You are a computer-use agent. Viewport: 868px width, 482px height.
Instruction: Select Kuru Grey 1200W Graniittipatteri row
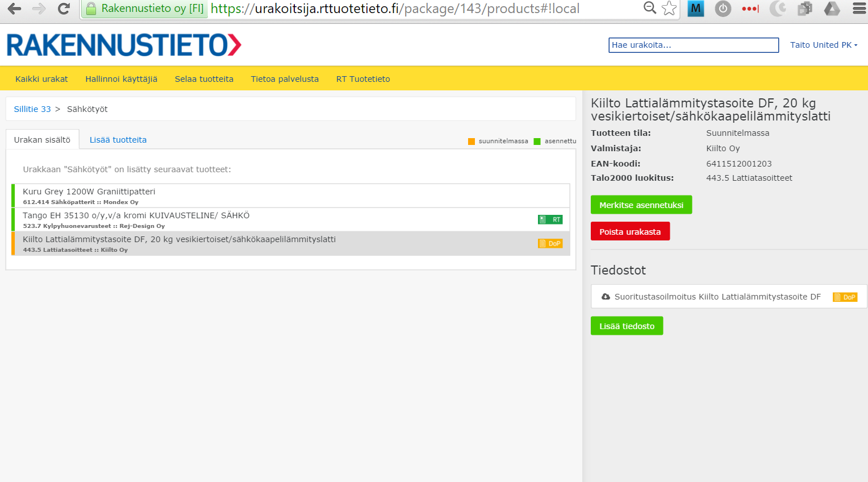pos(290,196)
